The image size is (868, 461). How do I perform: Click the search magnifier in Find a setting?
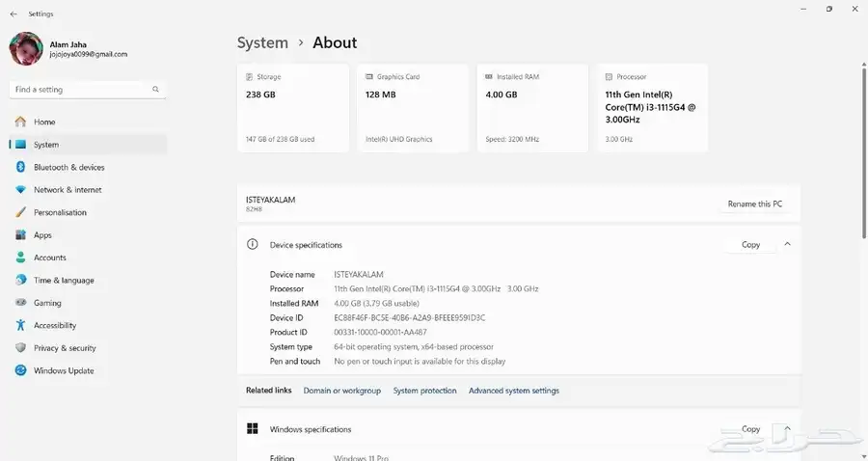(x=155, y=89)
